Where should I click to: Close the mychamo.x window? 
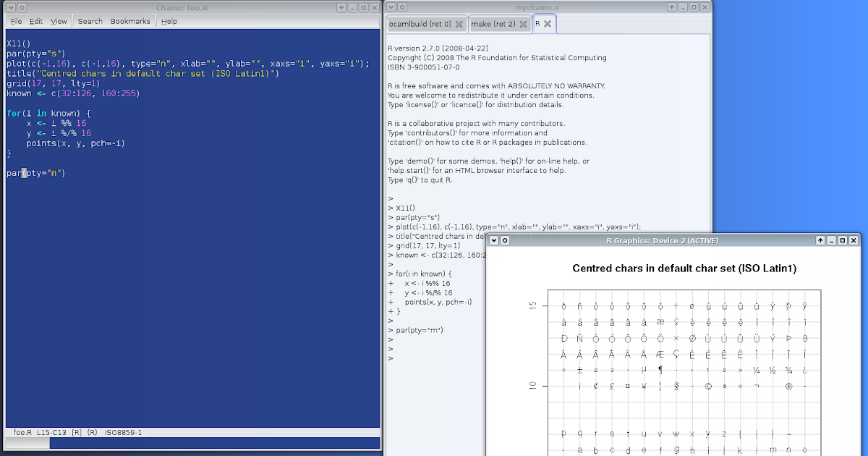pyautogui.click(x=704, y=7)
